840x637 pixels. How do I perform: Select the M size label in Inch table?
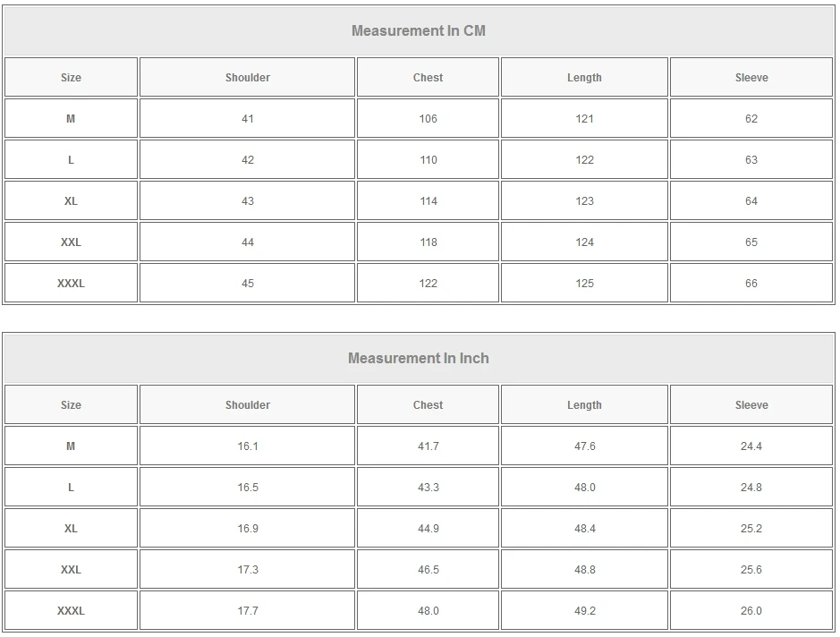[71, 446]
